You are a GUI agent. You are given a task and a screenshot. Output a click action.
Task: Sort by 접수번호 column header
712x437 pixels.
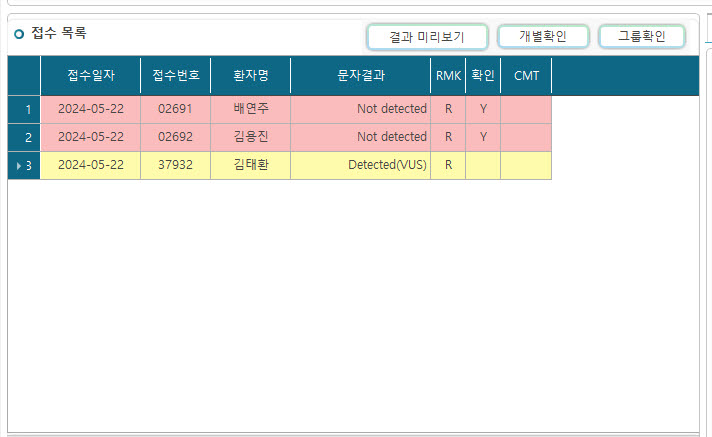coord(176,75)
